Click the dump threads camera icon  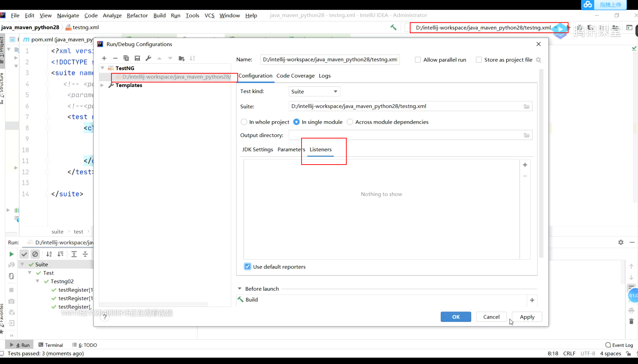(x=11, y=301)
